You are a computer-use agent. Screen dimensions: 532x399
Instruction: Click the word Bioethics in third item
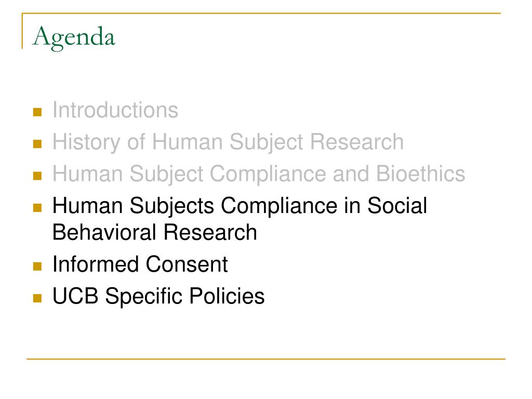421,174
